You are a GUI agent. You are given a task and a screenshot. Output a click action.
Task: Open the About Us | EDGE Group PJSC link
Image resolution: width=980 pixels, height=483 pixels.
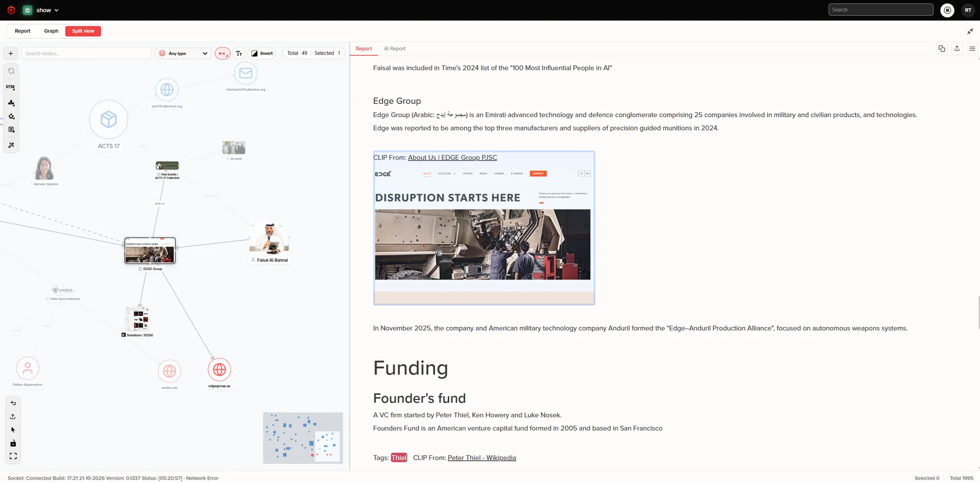point(452,157)
